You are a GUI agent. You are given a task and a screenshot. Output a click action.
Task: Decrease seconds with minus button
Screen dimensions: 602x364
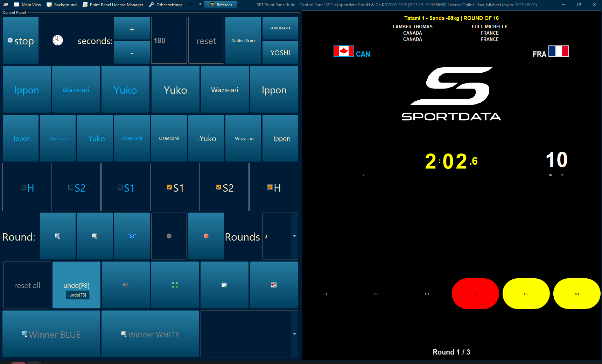(132, 52)
